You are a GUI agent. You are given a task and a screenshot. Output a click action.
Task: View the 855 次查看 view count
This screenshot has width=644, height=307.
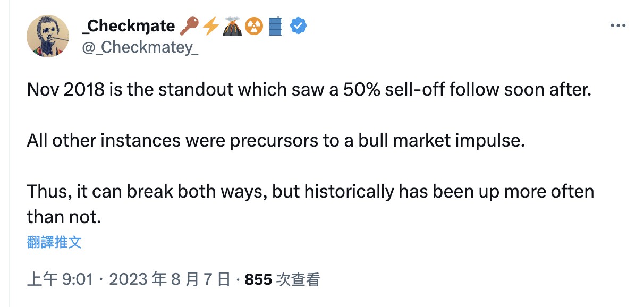point(282,279)
